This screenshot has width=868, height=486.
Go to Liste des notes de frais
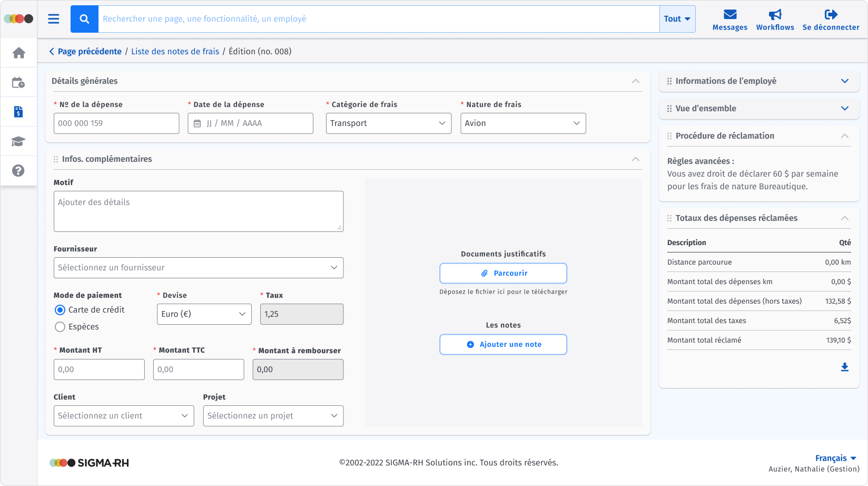175,51
